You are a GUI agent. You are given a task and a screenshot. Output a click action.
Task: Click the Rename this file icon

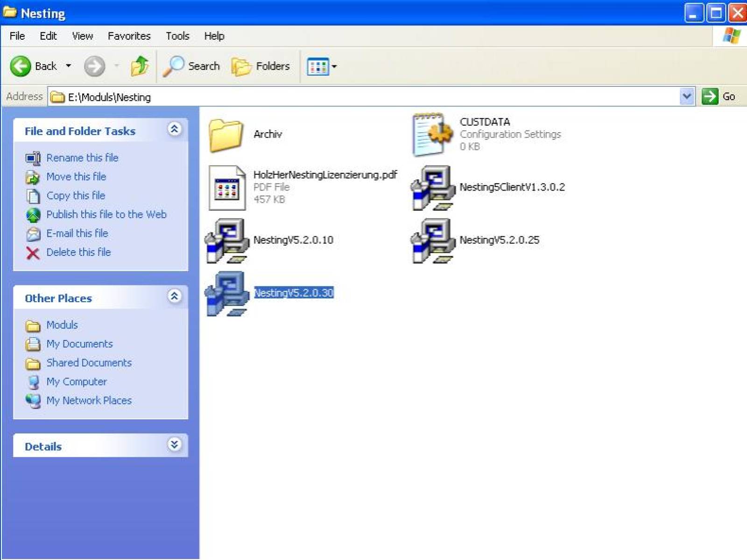click(x=33, y=158)
